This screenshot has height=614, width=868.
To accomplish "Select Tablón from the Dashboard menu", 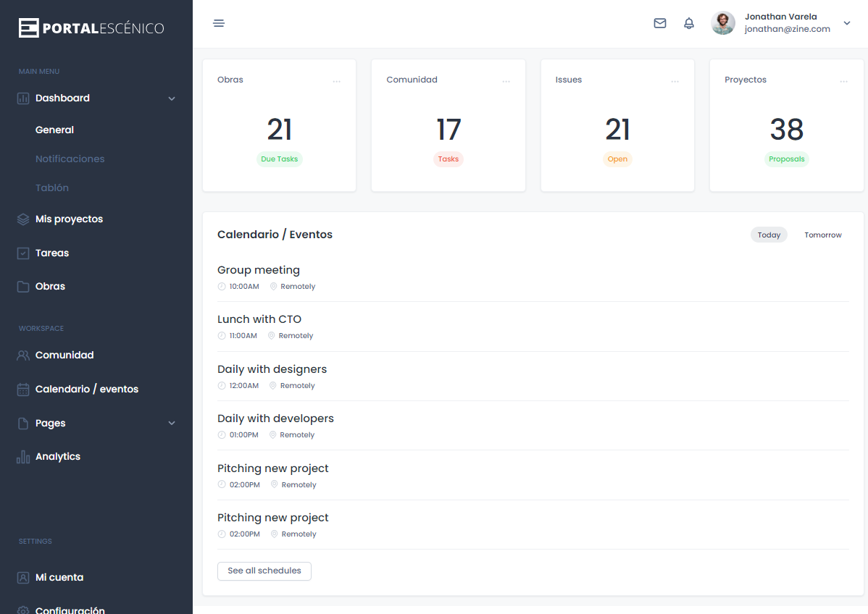I will [51, 188].
